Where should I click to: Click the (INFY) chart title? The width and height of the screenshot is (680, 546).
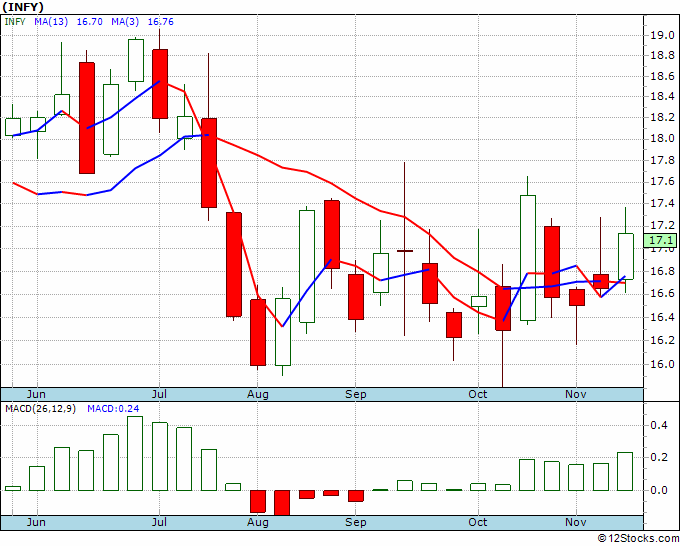point(23,7)
